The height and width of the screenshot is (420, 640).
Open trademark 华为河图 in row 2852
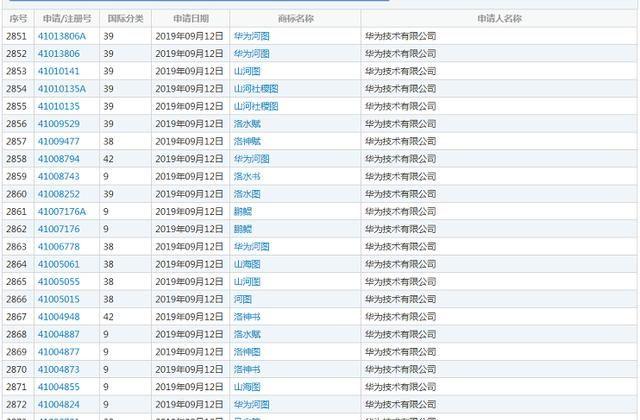[x=251, y=54]
